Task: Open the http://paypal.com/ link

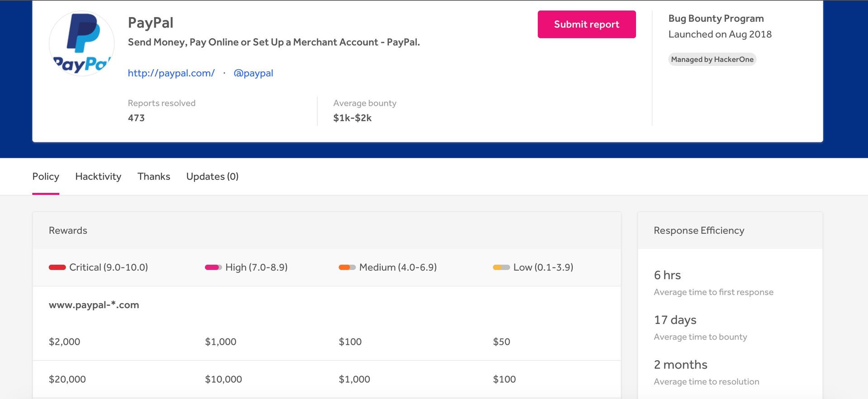Action: (x=171, y=73)
